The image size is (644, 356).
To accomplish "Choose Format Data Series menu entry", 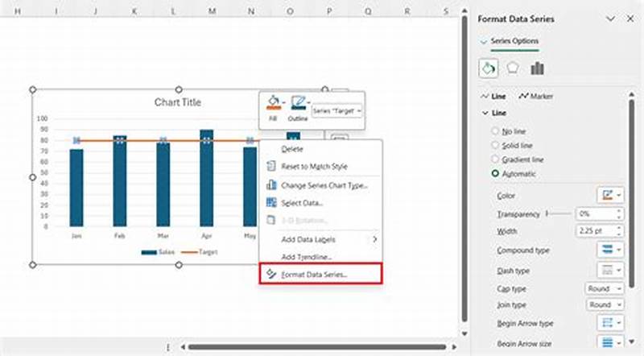I will point(320,274).
